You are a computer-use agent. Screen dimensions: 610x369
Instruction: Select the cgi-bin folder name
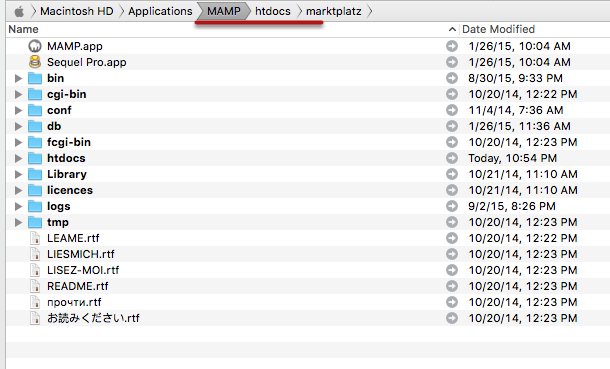[67, 94]
